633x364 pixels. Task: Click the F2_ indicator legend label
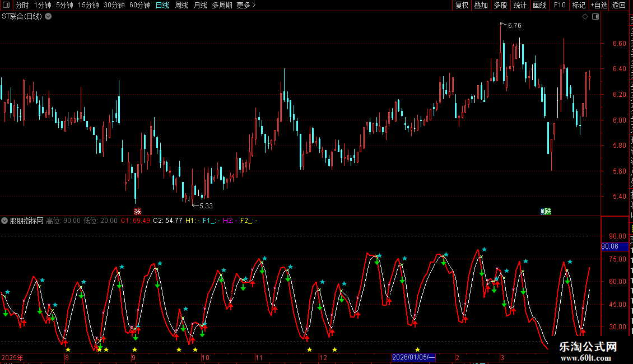tap(249, 221)
